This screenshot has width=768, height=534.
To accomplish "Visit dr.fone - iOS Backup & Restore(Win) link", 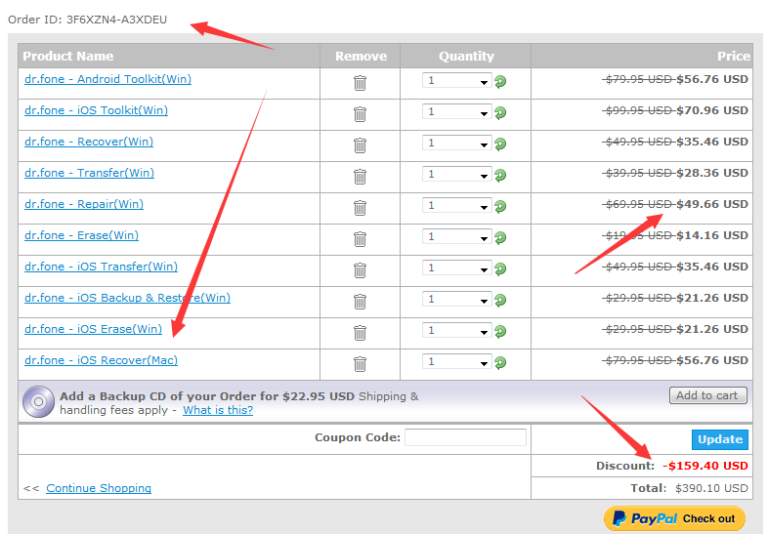I will pyautogui.click(x=127, y=298).
